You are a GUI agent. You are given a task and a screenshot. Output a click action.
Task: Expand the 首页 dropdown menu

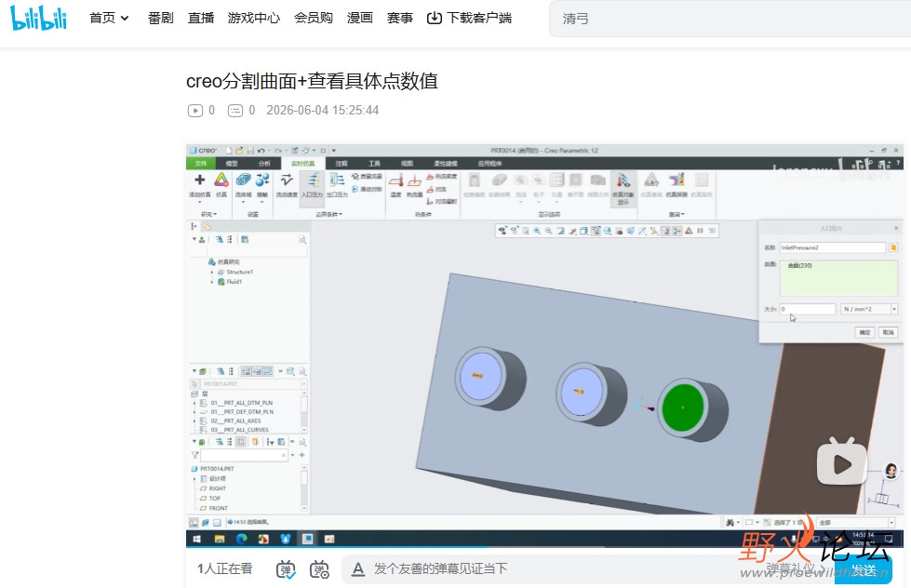pos(109,18)
